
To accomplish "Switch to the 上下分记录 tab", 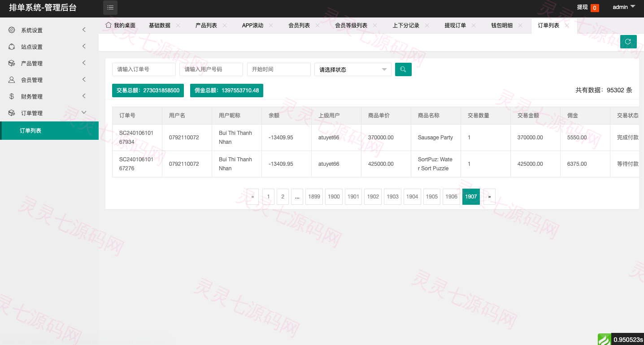I will click(x=406, y=26).
